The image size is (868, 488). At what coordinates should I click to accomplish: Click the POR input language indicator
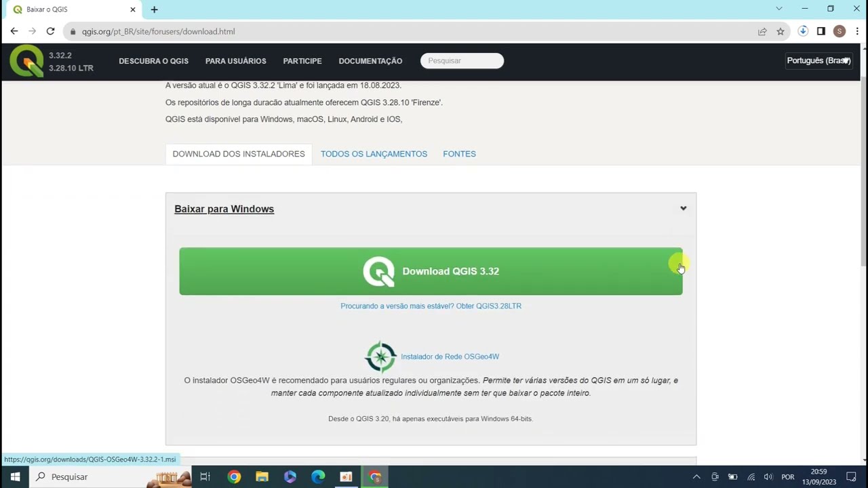click(788, 476)
